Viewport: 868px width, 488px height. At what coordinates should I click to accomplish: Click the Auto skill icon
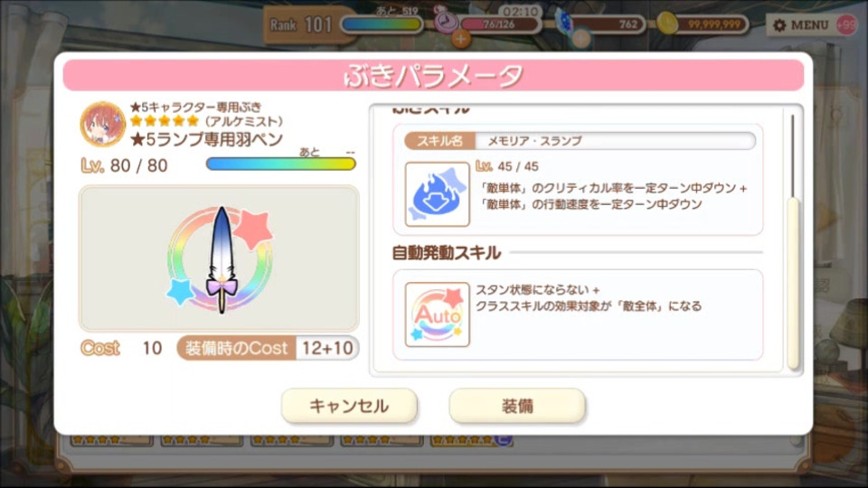coord(437,314)
